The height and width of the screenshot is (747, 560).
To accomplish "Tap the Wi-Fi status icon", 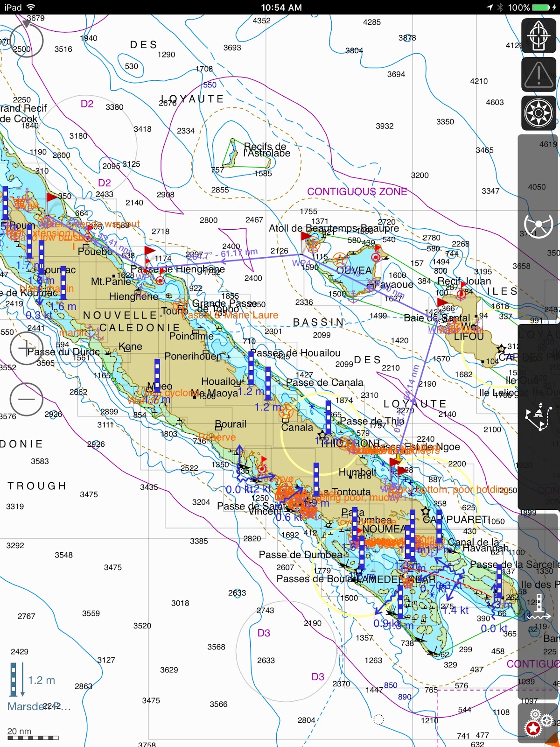I will coord(31,7).
